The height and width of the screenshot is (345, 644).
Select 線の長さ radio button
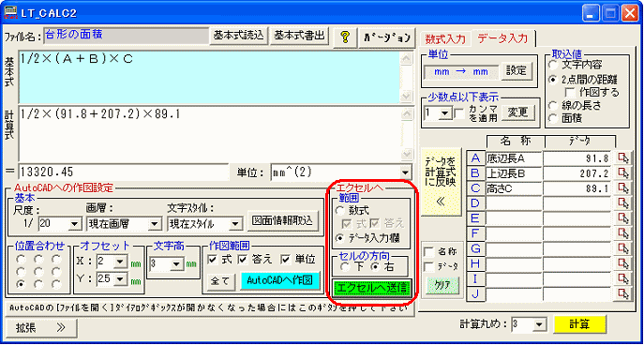click(x=554, y=106)
